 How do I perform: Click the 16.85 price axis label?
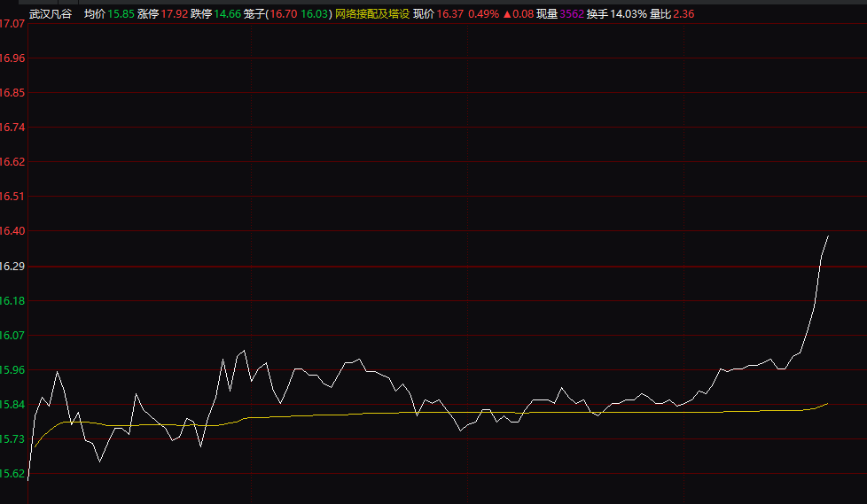click(12, 93)
